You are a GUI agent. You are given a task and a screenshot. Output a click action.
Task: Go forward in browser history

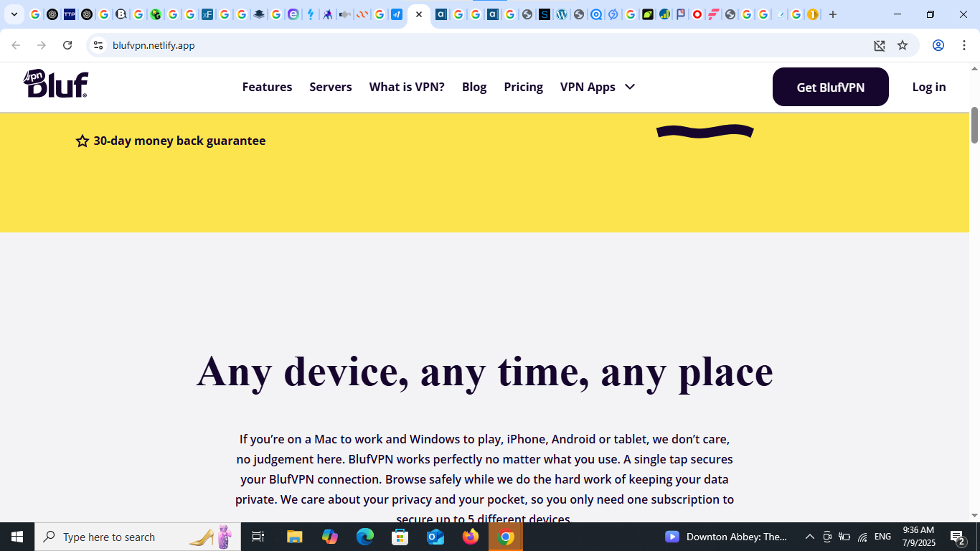(42, 45)
